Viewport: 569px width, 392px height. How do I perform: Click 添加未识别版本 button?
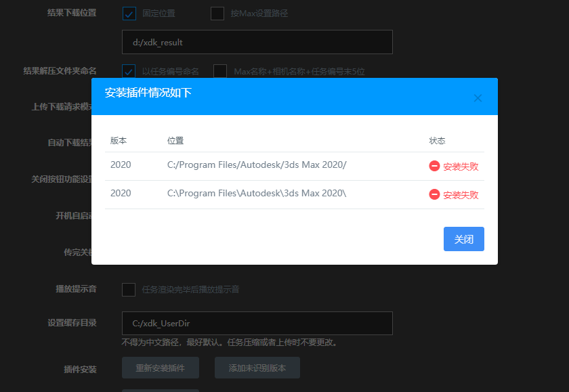257,368
